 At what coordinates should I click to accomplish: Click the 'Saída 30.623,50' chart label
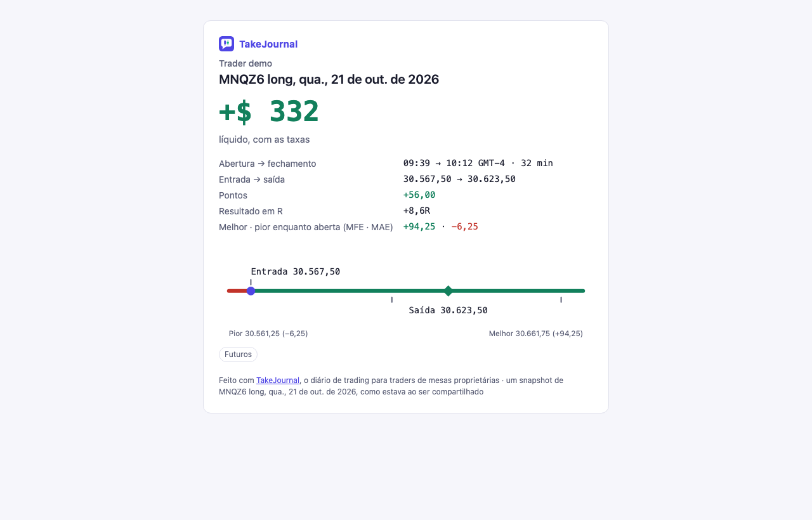coord(449,310)
